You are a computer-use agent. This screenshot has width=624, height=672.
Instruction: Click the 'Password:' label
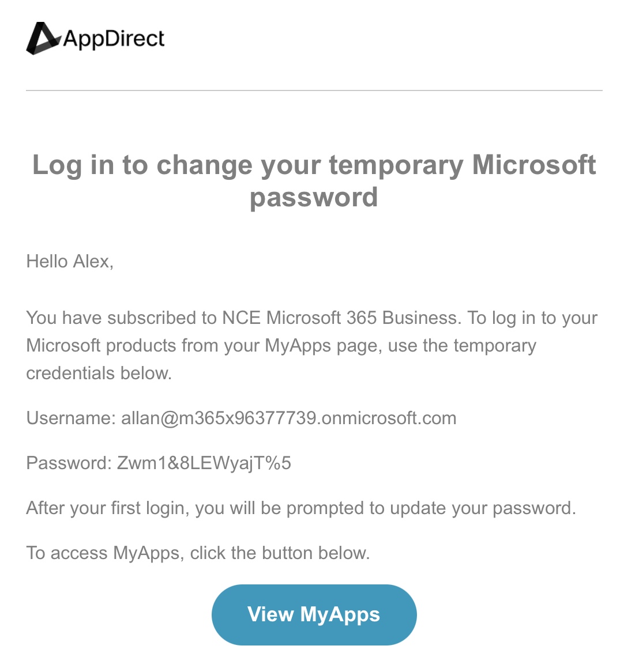tap(69, 463)
